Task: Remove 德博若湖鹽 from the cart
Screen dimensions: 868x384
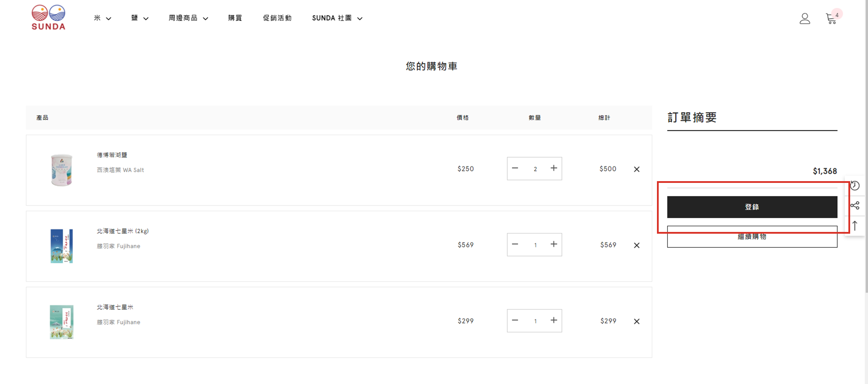Action: click(x=636, y=169)
